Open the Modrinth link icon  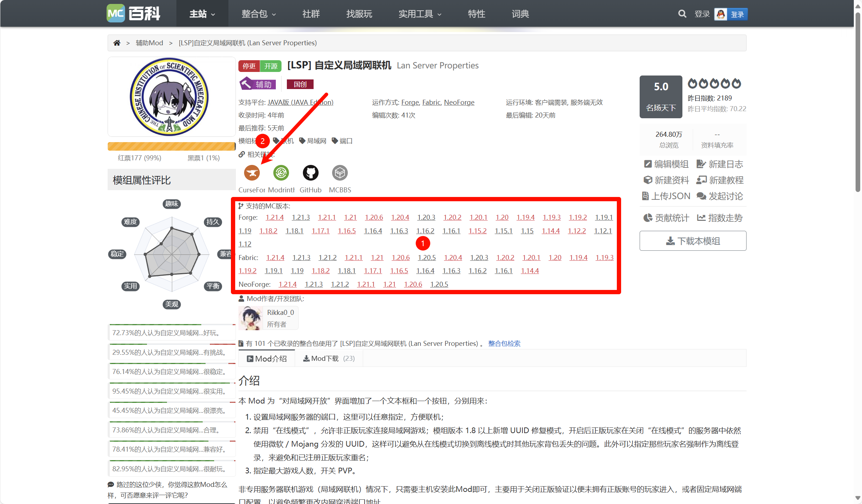tap(281, 173)
